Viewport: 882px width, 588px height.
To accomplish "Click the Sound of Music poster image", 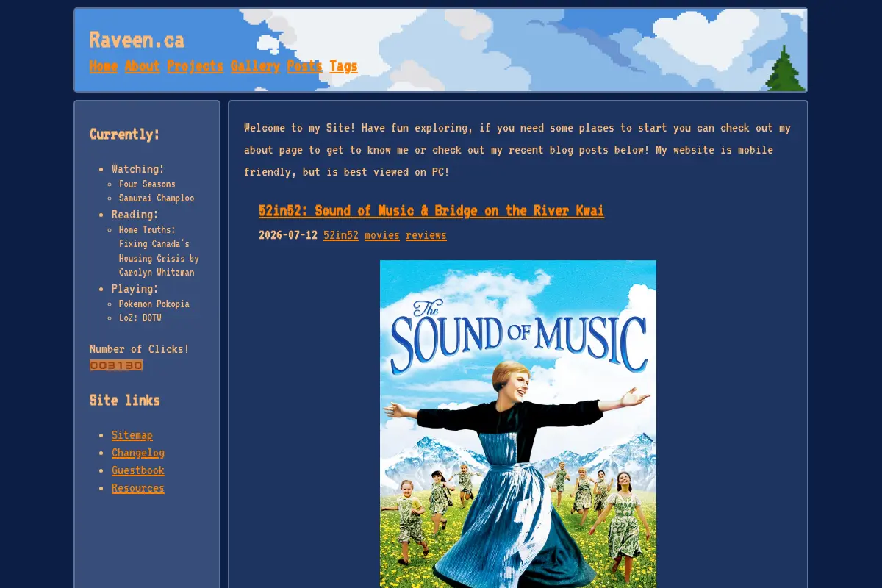I will [x=518, y=424].
